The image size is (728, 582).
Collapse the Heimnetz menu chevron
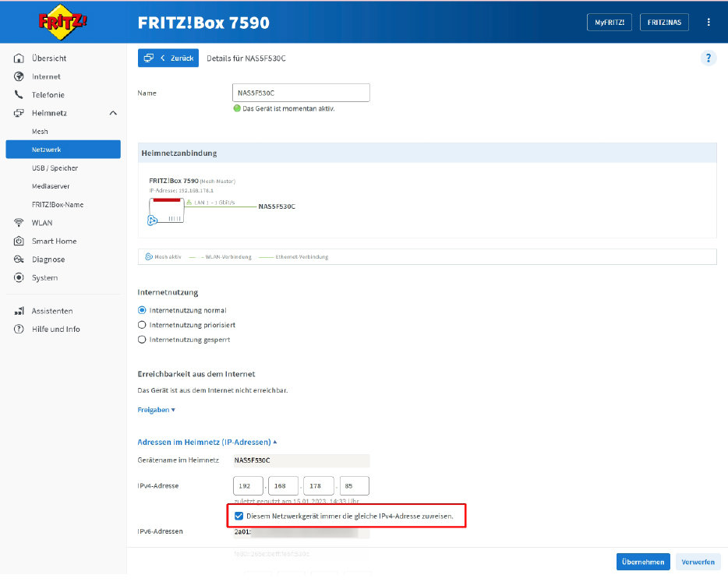(113, 113)
